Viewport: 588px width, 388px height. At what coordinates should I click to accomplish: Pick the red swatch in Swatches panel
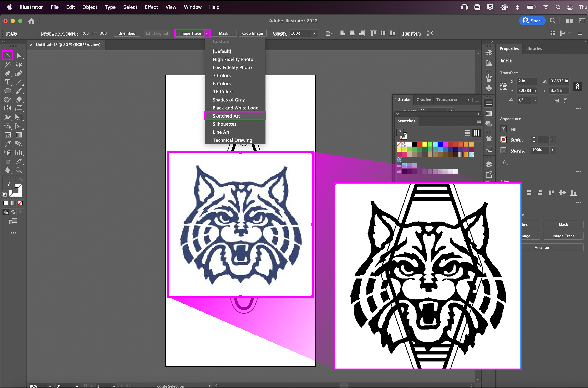coord(420,144)
